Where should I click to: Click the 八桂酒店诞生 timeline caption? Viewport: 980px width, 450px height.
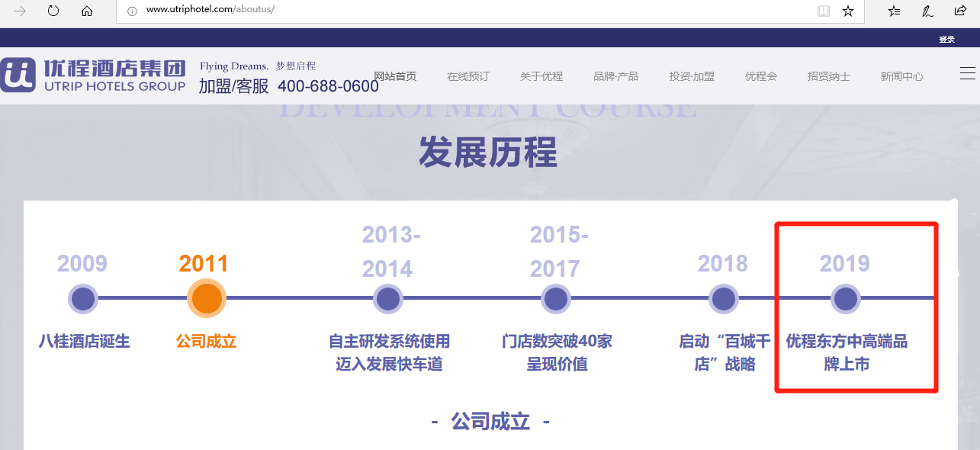click(85, 341)
